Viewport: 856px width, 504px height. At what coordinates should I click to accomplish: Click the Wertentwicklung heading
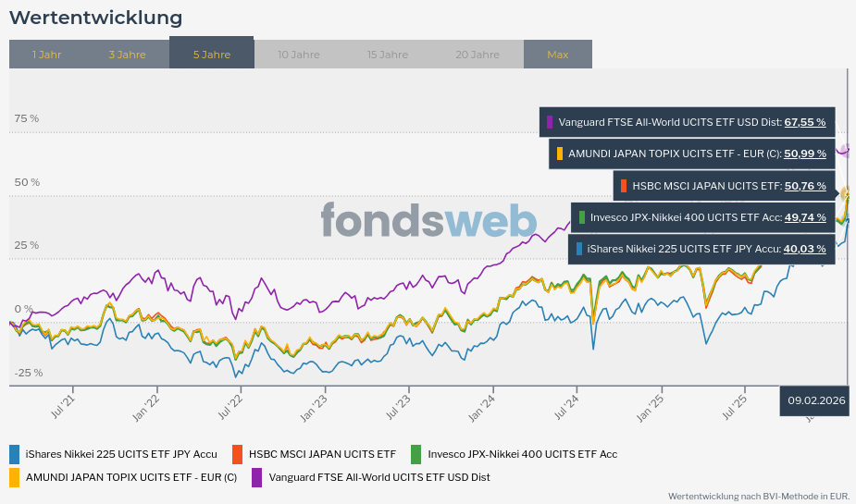point(96,18)
